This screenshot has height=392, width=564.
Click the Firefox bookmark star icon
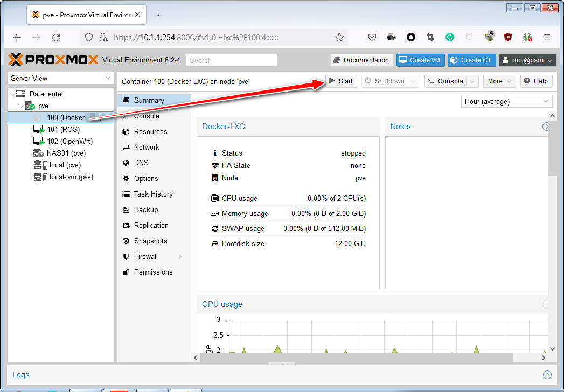click(x=339, y=37)
